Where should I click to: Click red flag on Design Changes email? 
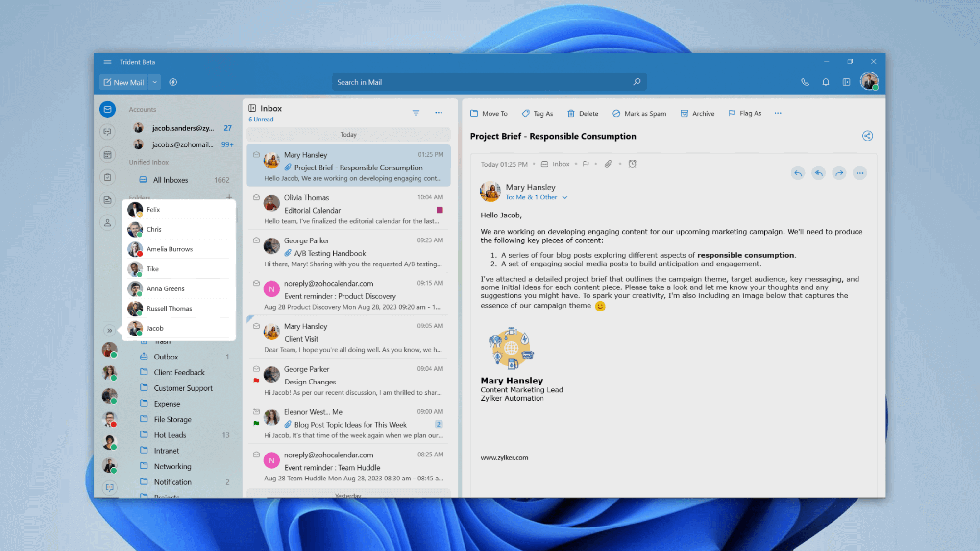point(256,381)
